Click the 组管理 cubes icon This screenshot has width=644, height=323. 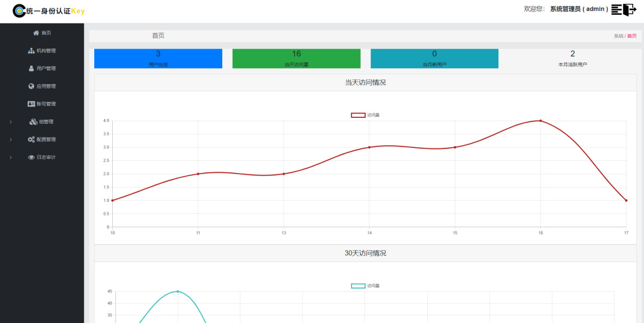(x=33, y=122)
